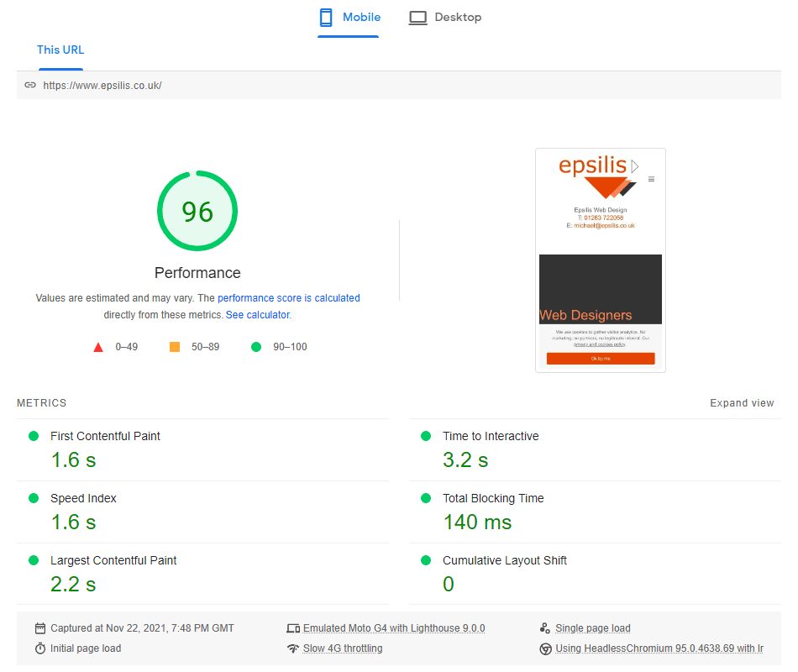Click the green dot beside Largest Contentful Paint
The width and height of the screenshot is (798, 672).
click(x=34, y=560)
